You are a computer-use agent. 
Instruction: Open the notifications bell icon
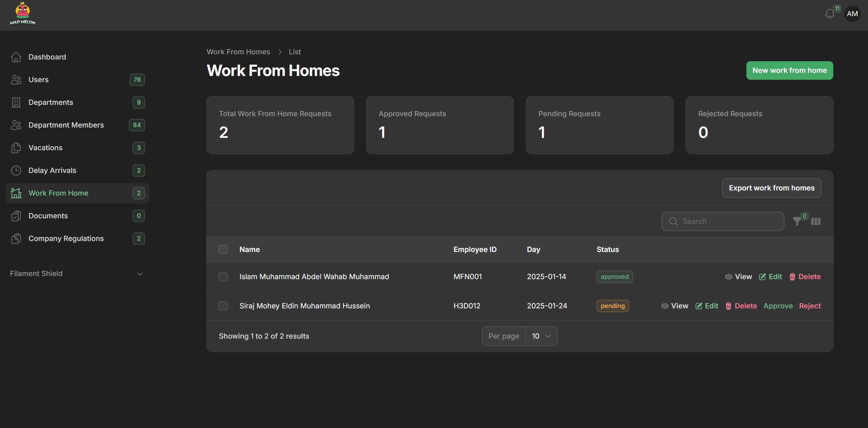coord(830,14)
